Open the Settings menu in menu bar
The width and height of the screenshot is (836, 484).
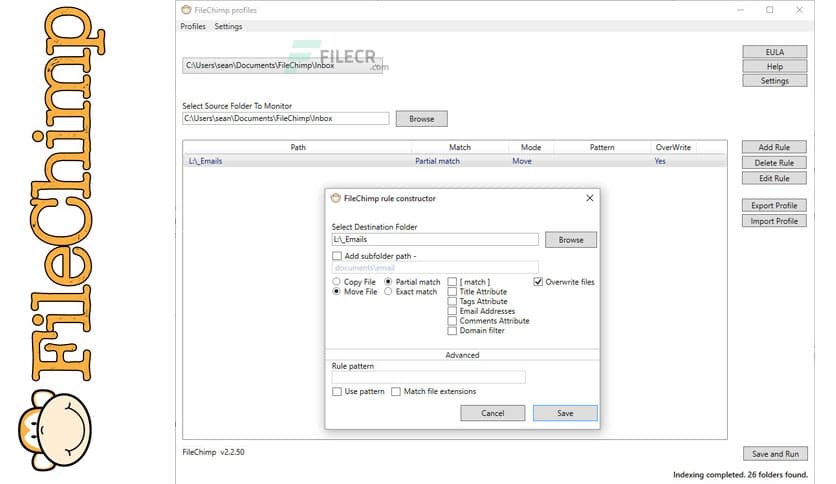coord(228,26)
